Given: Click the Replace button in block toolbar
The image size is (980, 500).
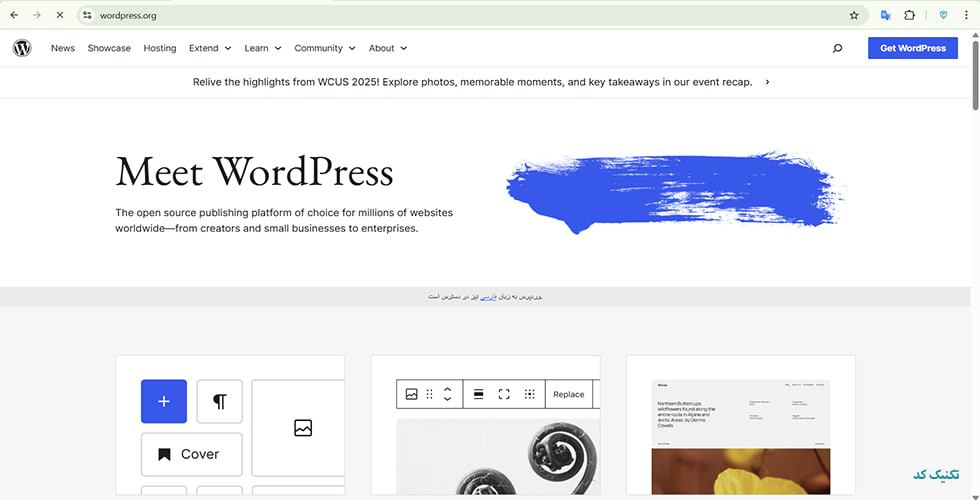Looking at the screenshot, I should click(569, 394).
